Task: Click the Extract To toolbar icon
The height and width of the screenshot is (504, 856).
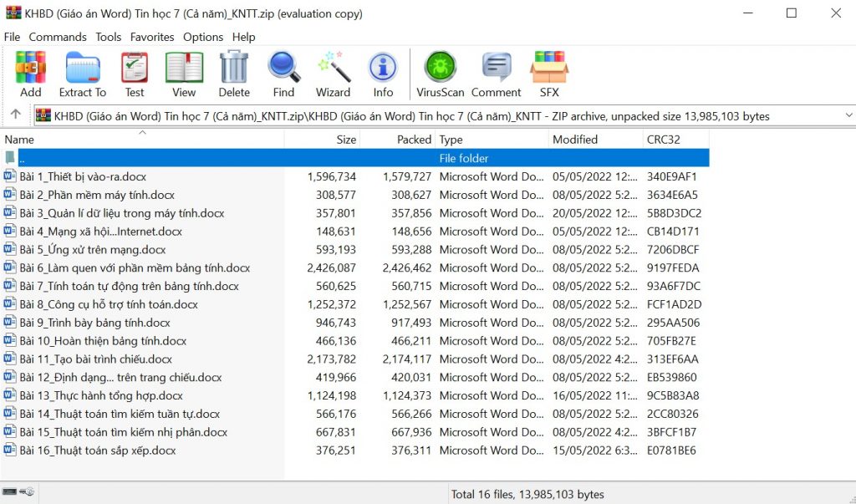Action: (82, 74)
